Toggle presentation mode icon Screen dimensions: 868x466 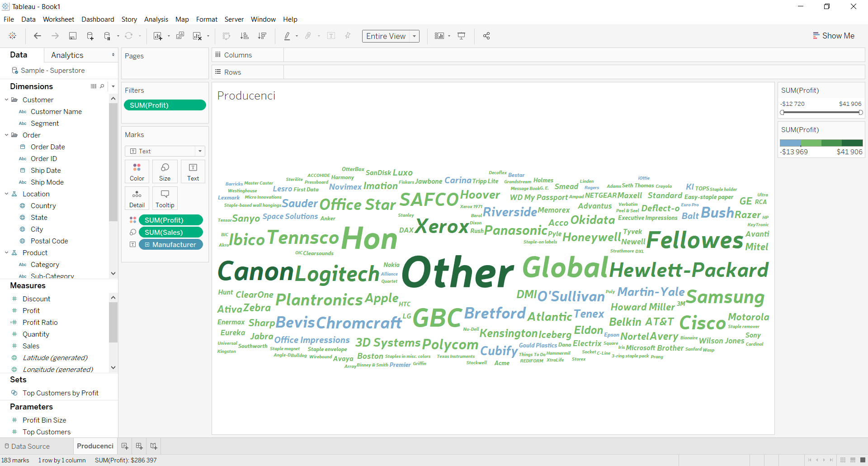click(x=462, y=36)
